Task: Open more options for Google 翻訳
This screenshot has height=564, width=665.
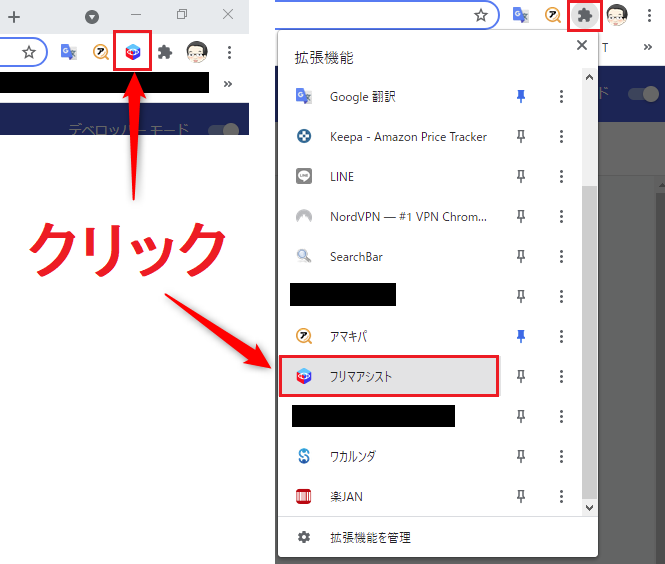Action: [561, 97]
